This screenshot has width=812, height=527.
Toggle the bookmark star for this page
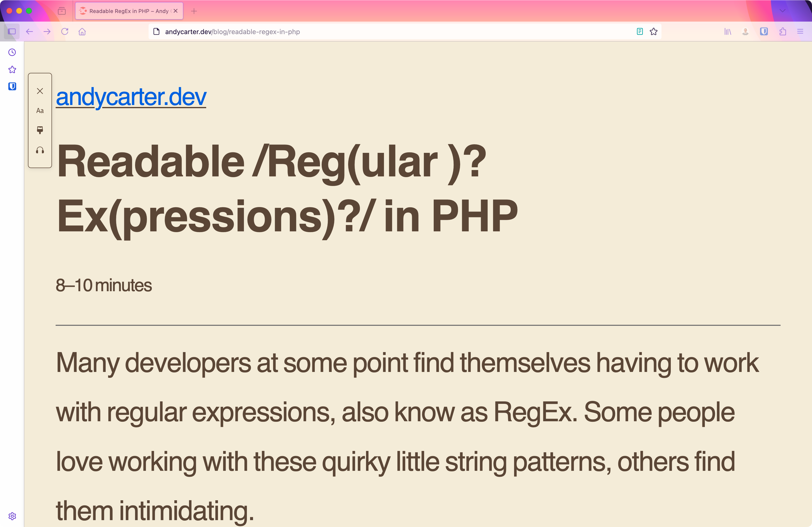click(x=654, y=31)
